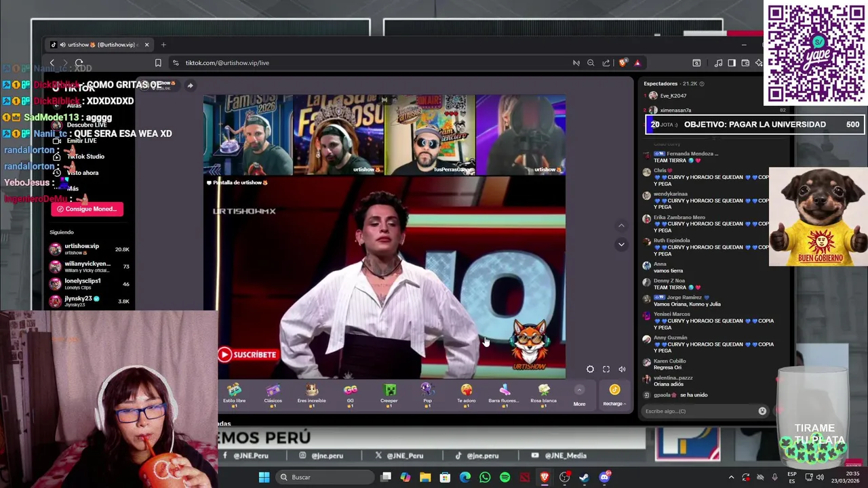
Task: Go back in browser history
Action: (x=52, y=62)
